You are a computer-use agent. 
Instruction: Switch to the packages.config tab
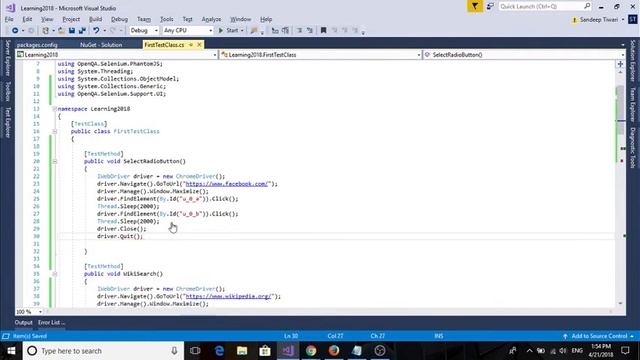(37, 45)
